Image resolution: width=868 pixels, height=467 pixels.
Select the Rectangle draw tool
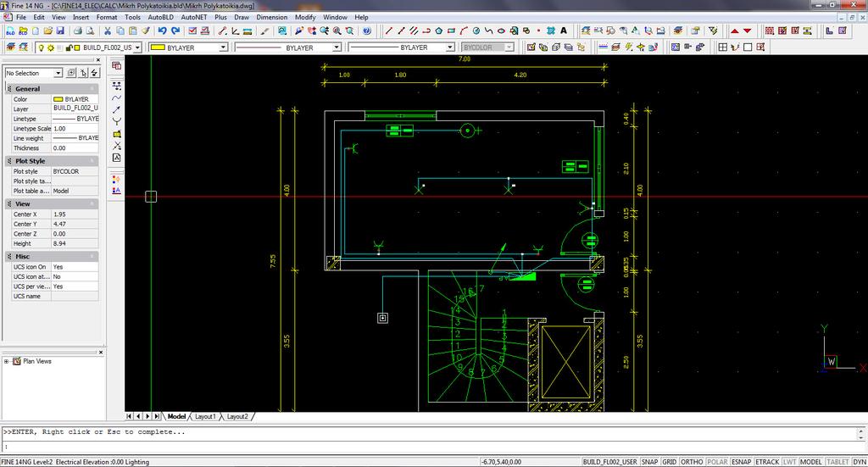451,31
